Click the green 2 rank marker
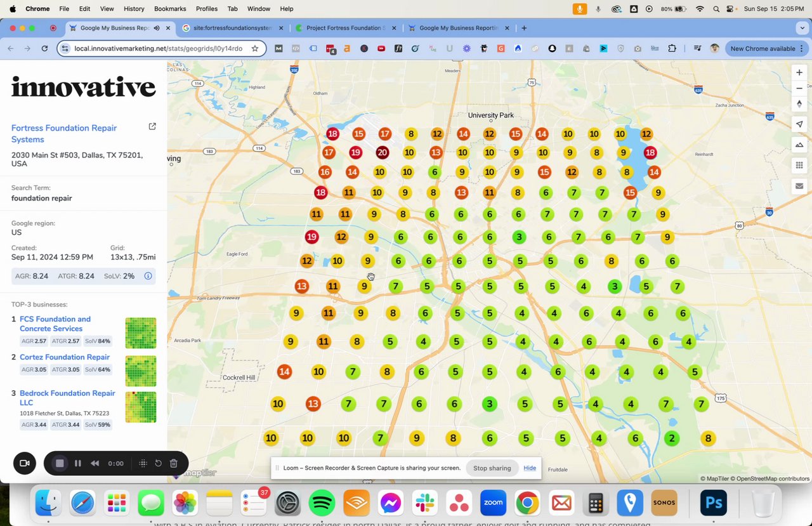 (x=672, y=438)
